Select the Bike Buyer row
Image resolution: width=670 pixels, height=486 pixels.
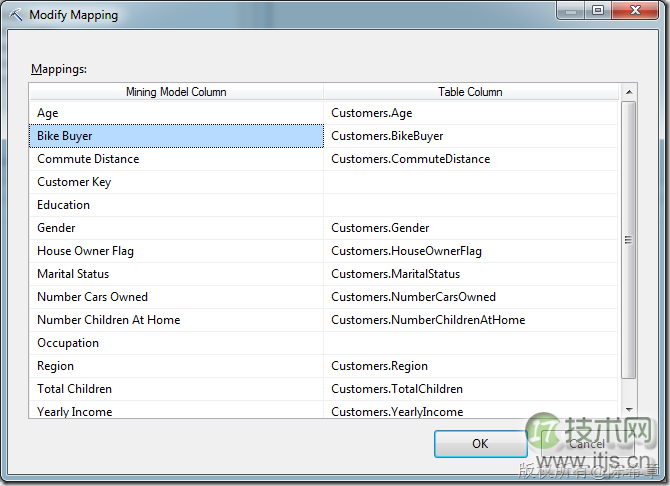(176, 136)
